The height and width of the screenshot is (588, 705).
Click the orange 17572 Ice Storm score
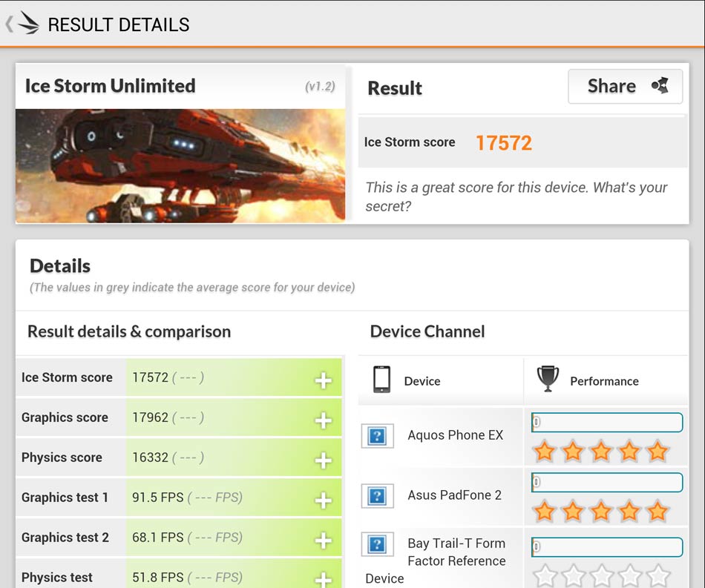click(504, 143)
